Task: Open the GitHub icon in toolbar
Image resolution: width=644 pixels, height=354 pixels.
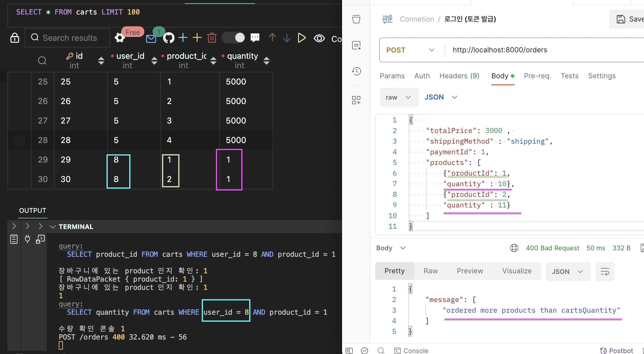Action: point(169,38)
